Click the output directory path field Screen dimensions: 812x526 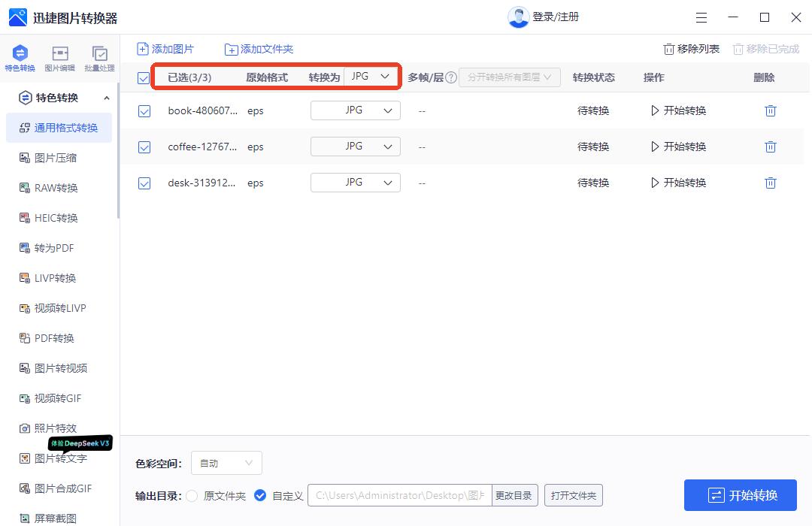pos(398,495)
